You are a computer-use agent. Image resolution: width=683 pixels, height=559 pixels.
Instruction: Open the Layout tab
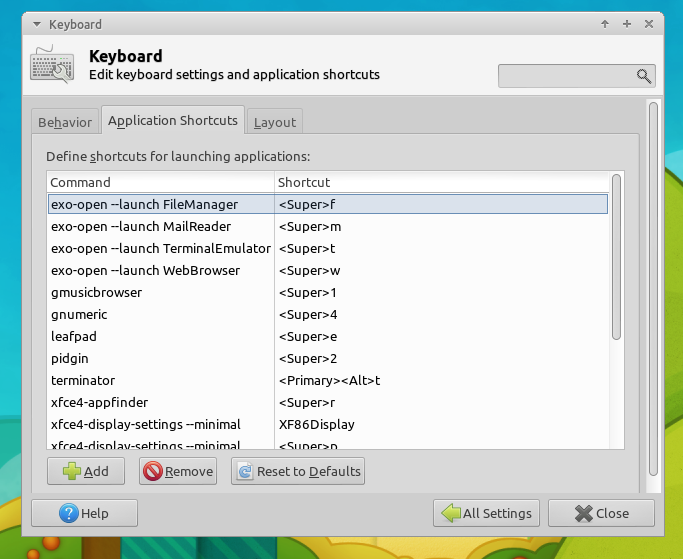click(275, 122)
